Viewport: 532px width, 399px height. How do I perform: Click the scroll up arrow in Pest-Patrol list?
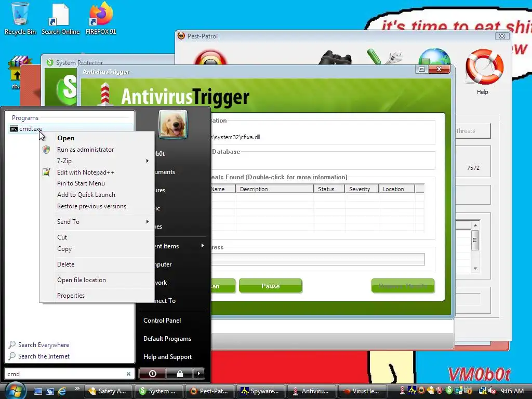[x=475, y=225]
